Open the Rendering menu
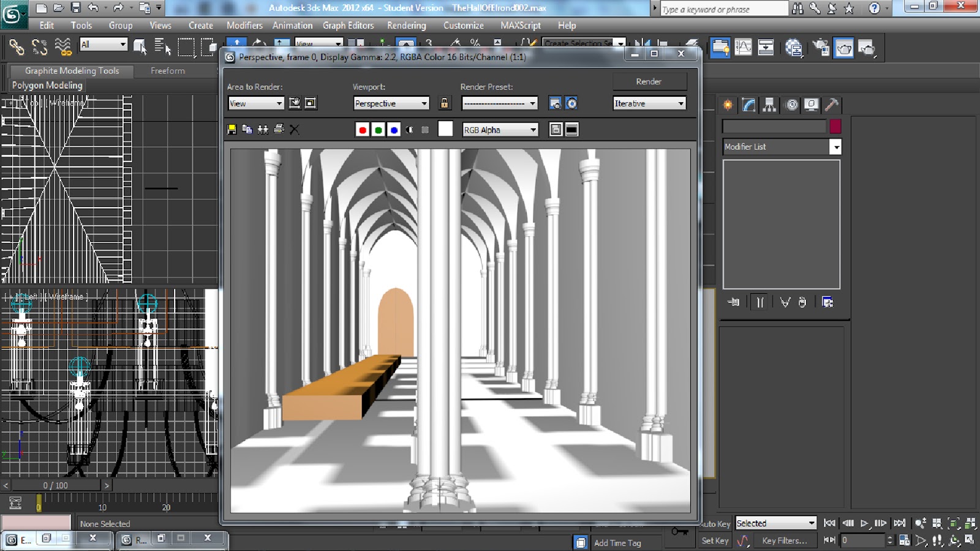The width and height of the screenshot is (980, 551). pyautogui.click(x=406, y=26)
